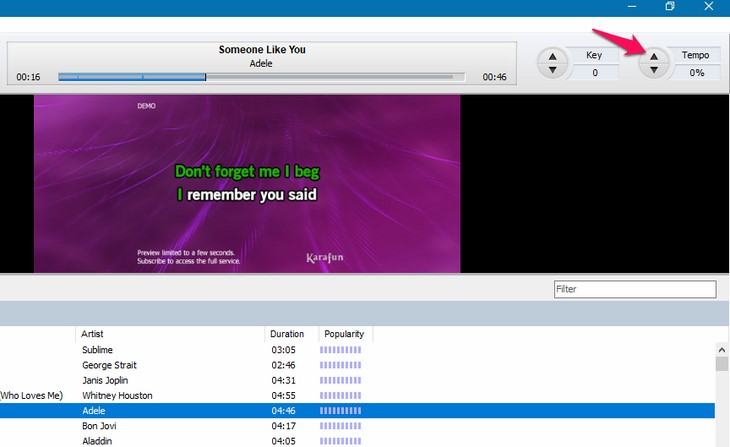Viewport: 730px width, 447px height.
Task: Click the Someone Like You title
Action: point(262,49)
